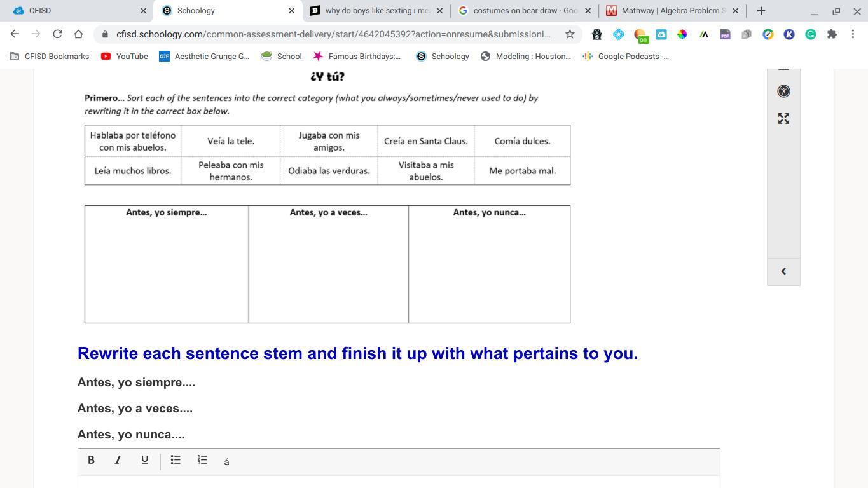
Task: Go back to the previous page
Action: 15,34
